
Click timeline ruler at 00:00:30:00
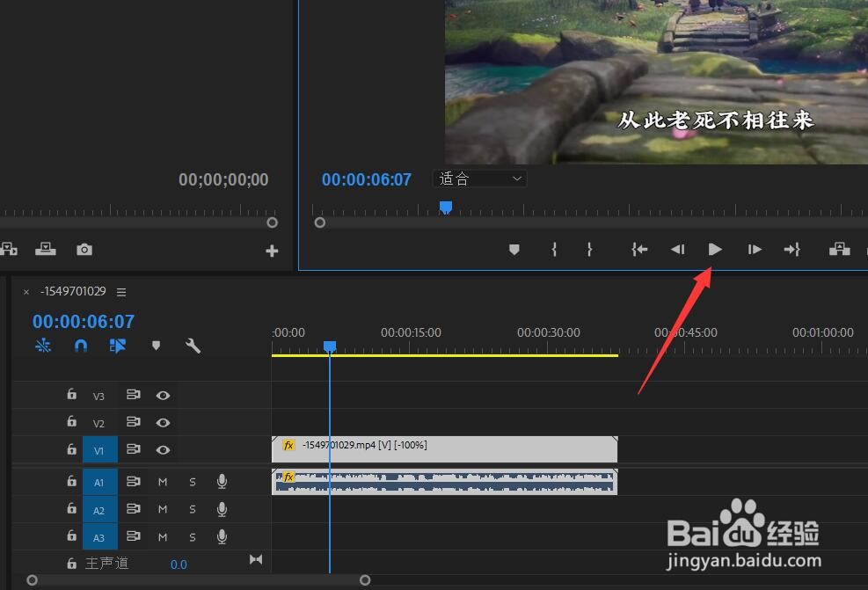click(548, 333)
